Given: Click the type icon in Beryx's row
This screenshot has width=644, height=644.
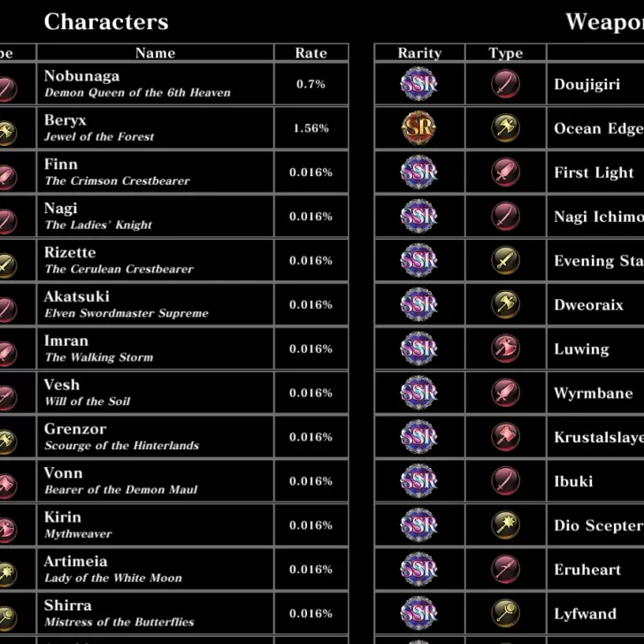Looking at the screenshot, I should click(x=7, y=129).
